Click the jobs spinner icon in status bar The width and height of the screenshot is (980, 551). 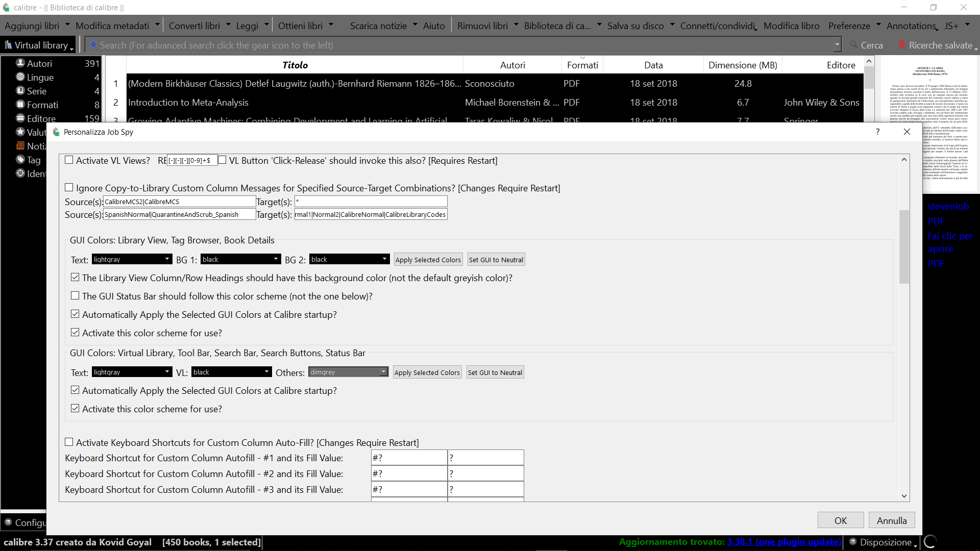(x=930, y=541)
